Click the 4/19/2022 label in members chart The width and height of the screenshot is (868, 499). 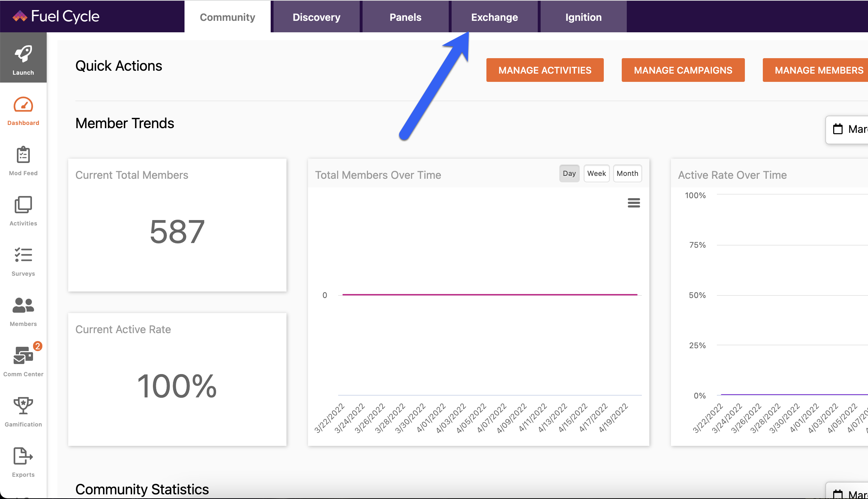pos(613,418)
